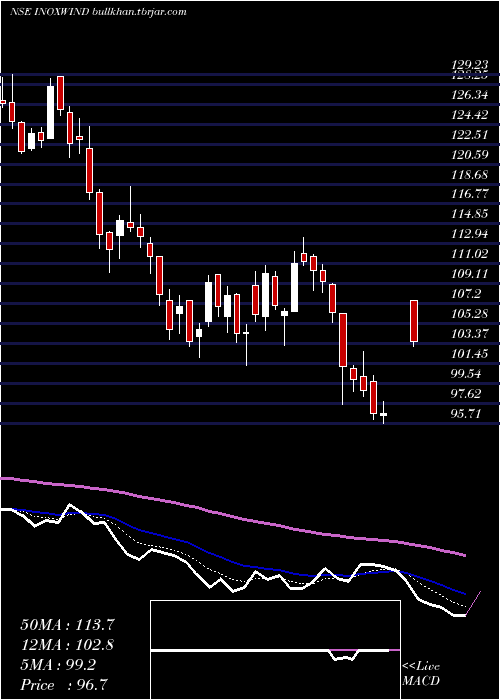Pick the 118.68 price axis value

point(469,175)
